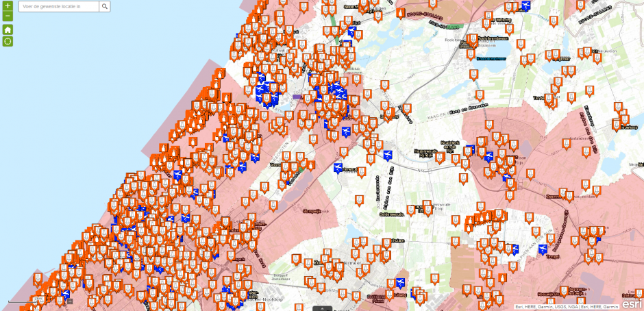Select orange figure marker left of NOORD-HOLLAND label
This screenshot has width=644, height=311.
coord(401,14)
